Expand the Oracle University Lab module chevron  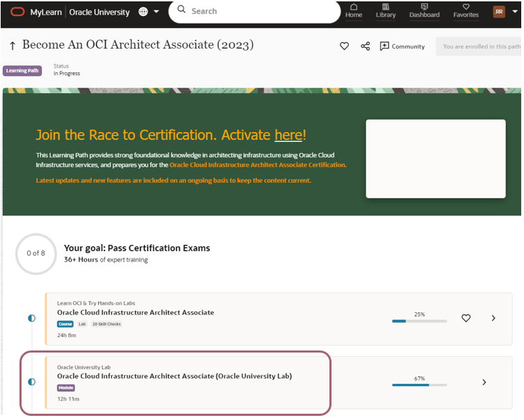tap(484, 382)
